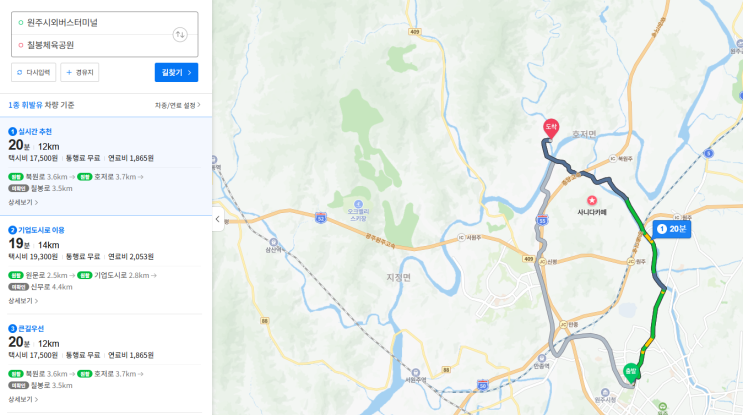Image resolution: width=743 pixels, height=415 pixels.
Task: Click the green 출발 start marker
Action: pyautogui.click(x=631, y=372)
